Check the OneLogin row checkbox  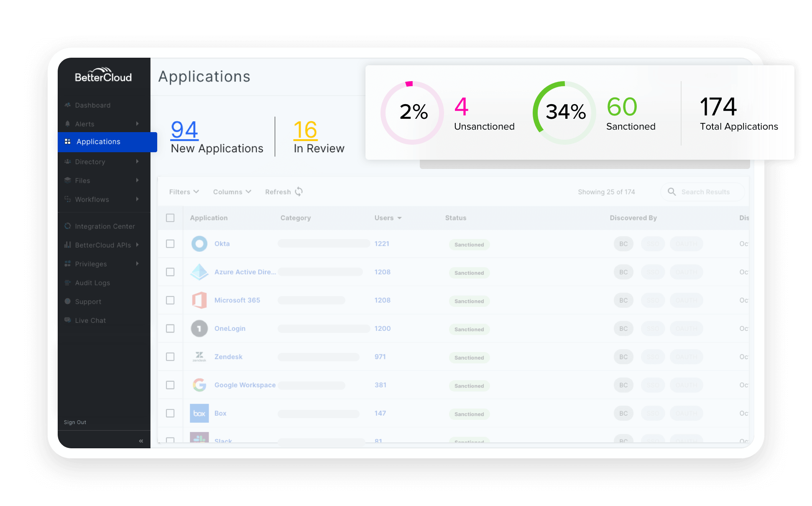pyautogui.click(x=170, y=329)
